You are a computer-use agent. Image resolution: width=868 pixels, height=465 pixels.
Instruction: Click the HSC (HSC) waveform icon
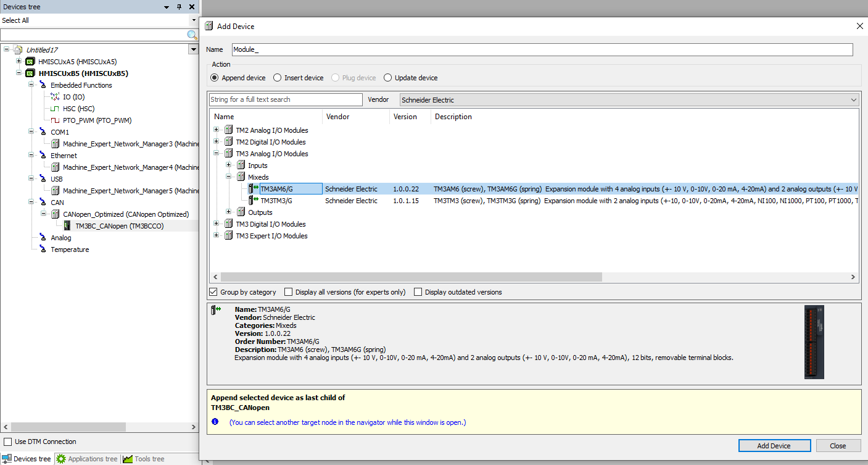point(55,109)
